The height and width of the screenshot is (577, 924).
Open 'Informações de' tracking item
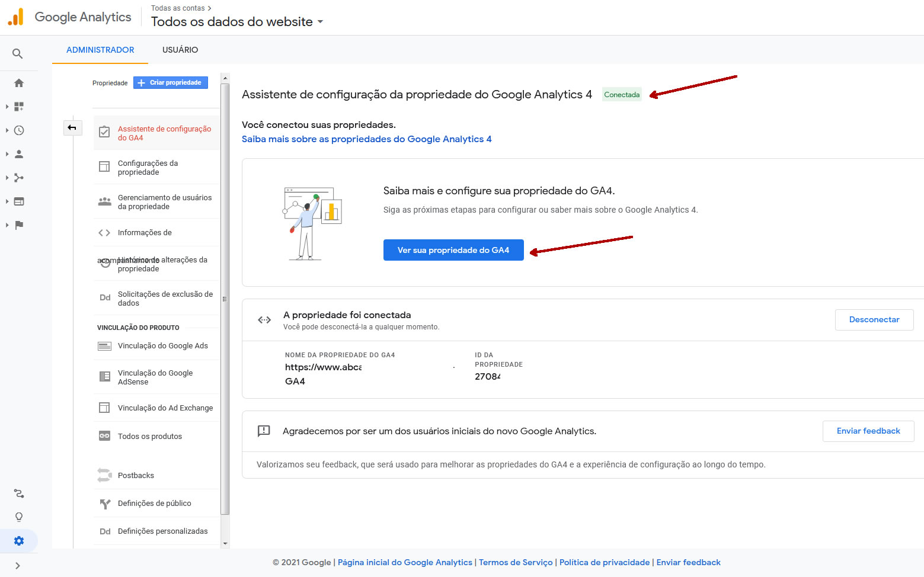click(x=157, y=233)
